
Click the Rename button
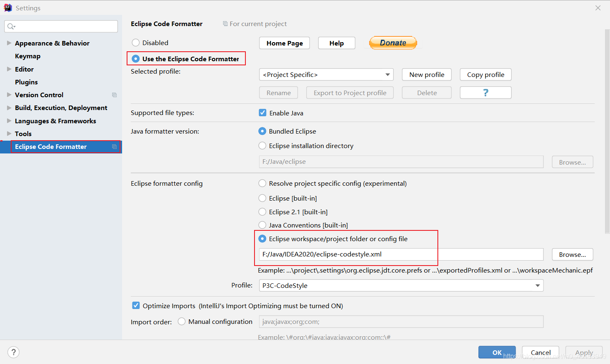click(279, 93)
